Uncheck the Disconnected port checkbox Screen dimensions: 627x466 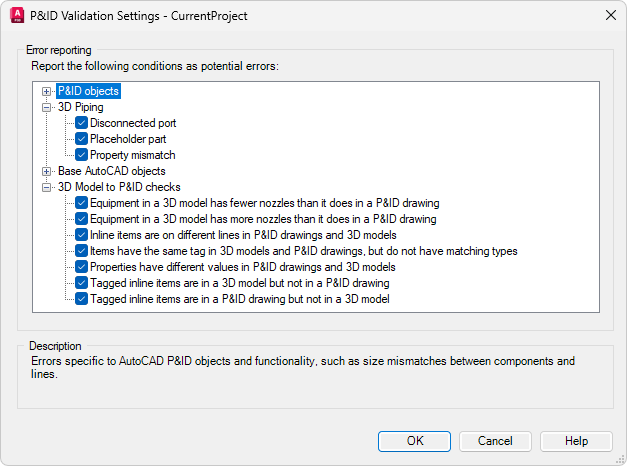[x=82, y=123]
